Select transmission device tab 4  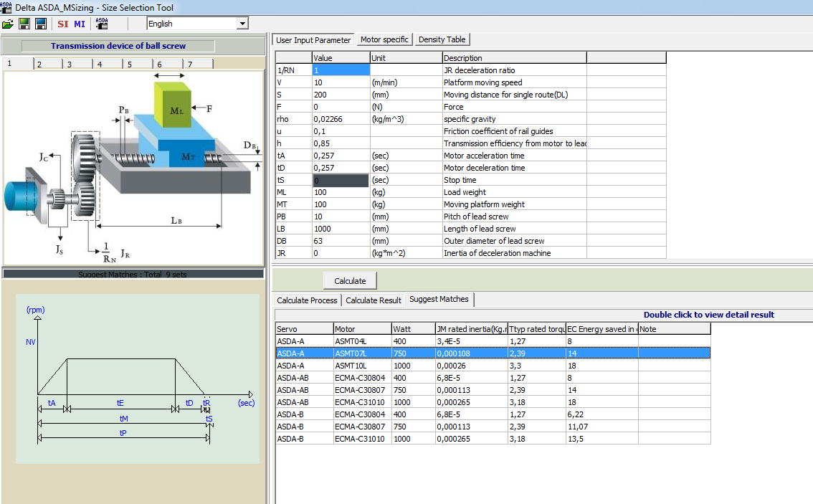[x=108, y=65]
